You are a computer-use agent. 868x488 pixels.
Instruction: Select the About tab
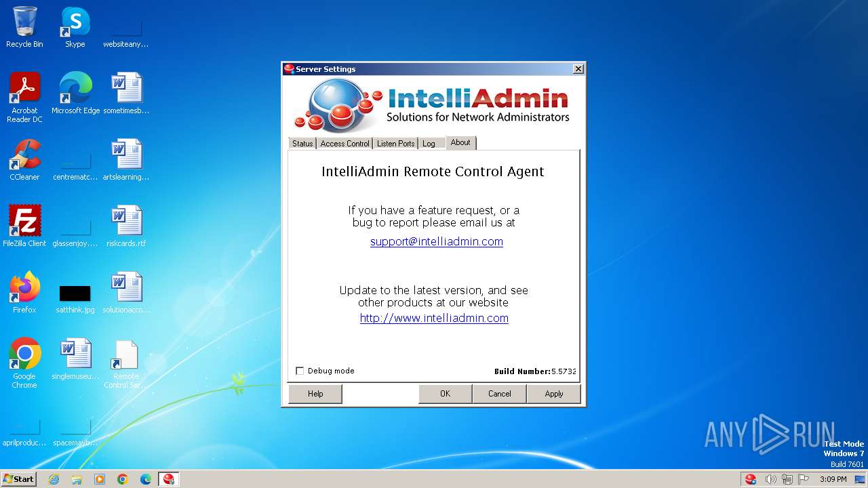tap(460, 142)
